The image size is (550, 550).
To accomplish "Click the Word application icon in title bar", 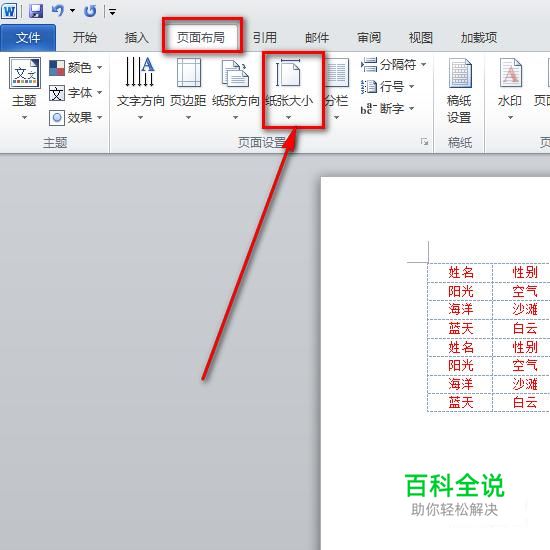I will point(9,11).
